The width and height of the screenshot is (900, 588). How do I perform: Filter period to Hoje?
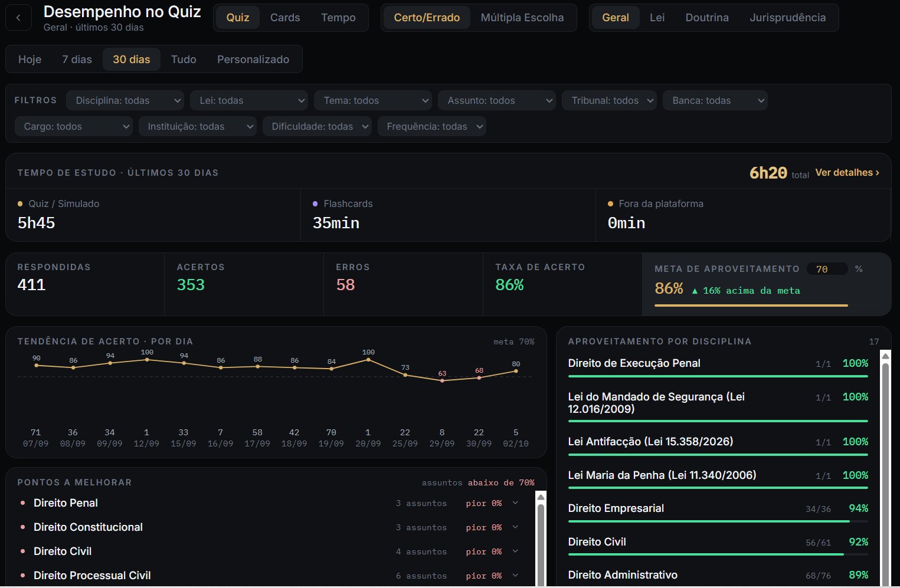coord(30,59)
